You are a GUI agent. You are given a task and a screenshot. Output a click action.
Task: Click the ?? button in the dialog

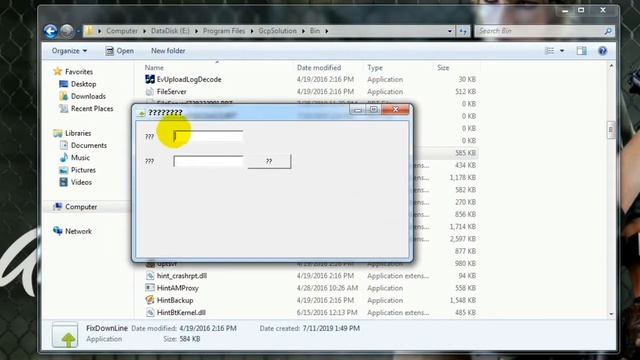(269, 161)
